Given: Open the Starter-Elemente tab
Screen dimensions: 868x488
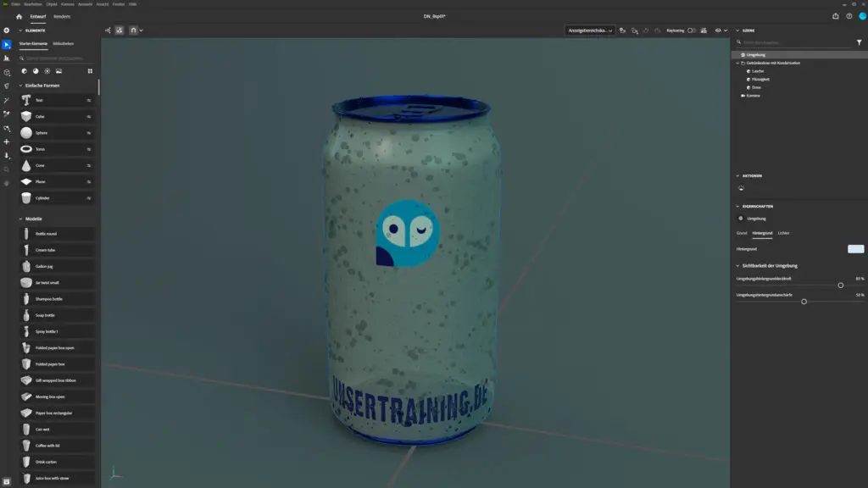Looking at the screenshot, I should click(x=33, y=44).
